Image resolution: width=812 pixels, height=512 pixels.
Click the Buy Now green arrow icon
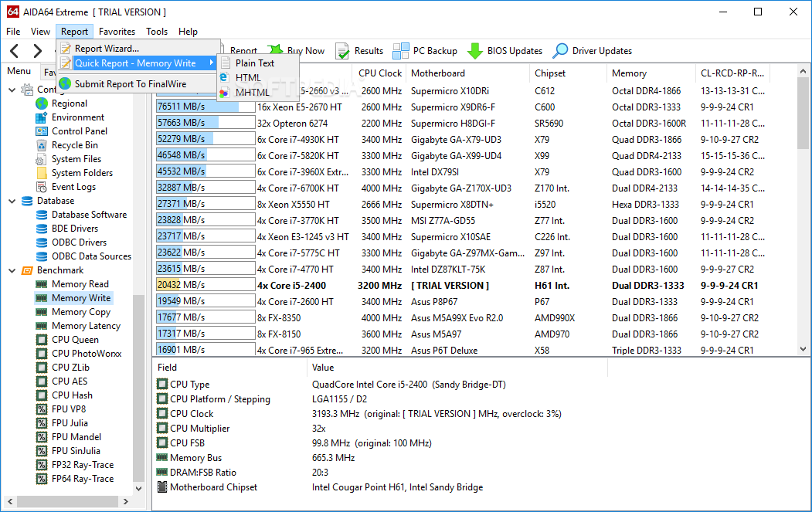276,49
